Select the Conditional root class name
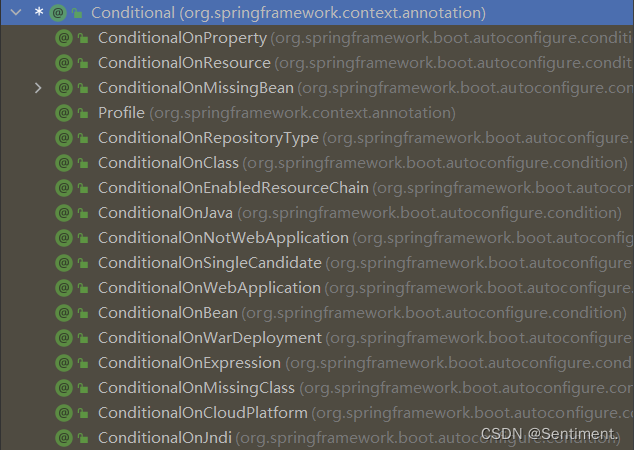This screenshot has height=450, width=634. click(133, 13)
